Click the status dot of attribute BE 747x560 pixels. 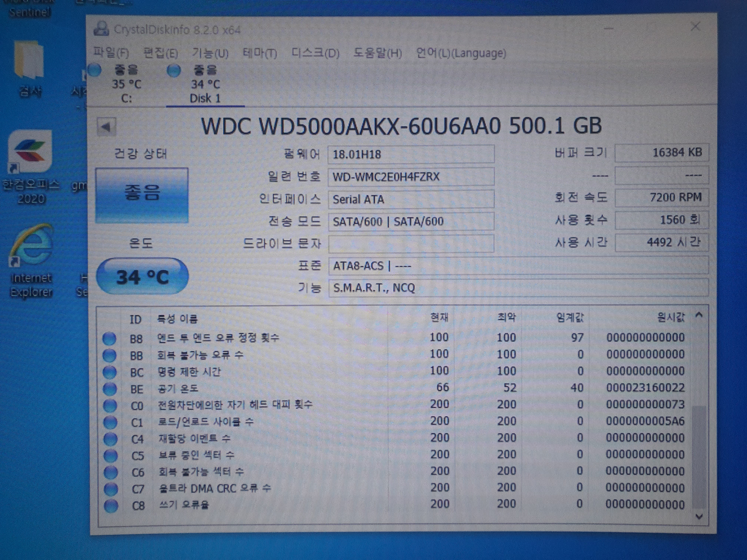[110, 389]
